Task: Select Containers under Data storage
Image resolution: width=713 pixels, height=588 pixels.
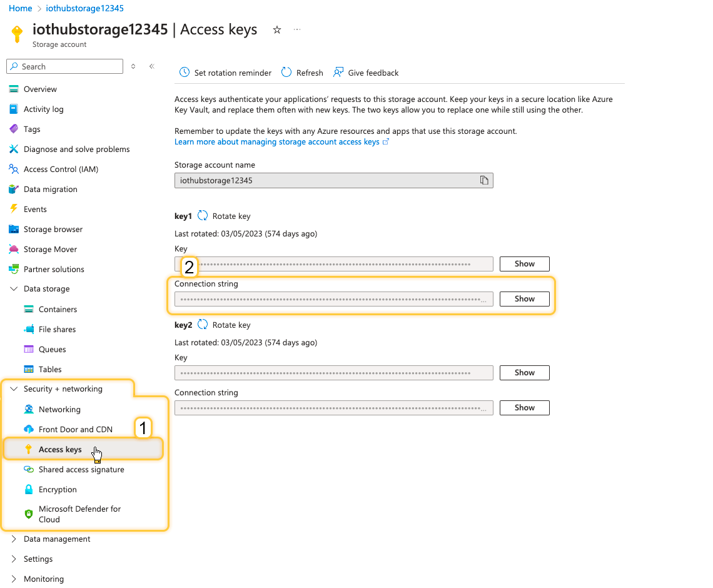Action: point(58,310)
